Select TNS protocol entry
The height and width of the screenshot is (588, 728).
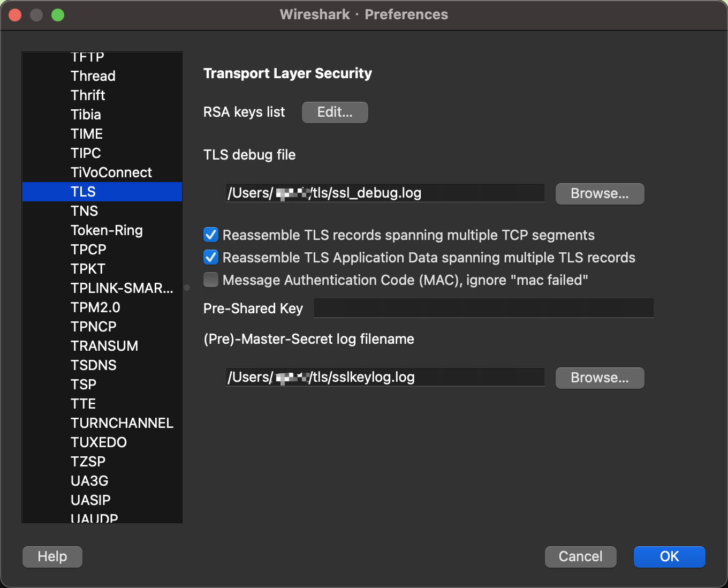(x=102, y=211)
